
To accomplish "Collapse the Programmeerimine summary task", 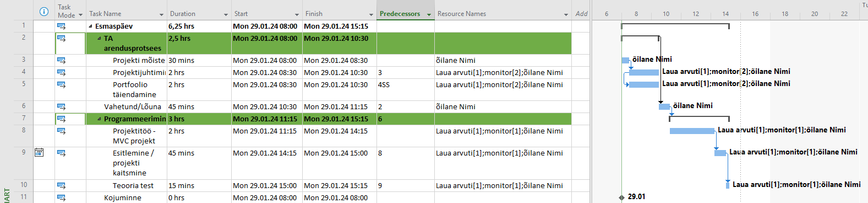I will coord(99,119).
